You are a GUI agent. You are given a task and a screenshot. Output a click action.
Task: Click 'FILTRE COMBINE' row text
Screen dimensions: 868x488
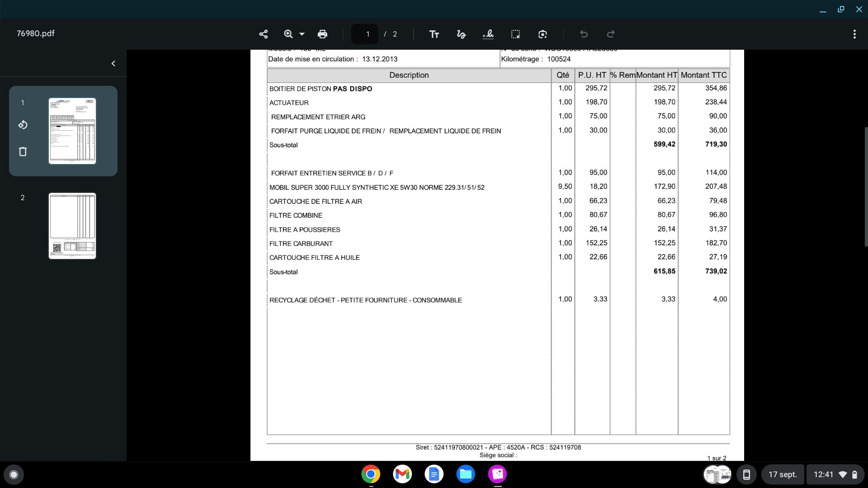point(296,215)
